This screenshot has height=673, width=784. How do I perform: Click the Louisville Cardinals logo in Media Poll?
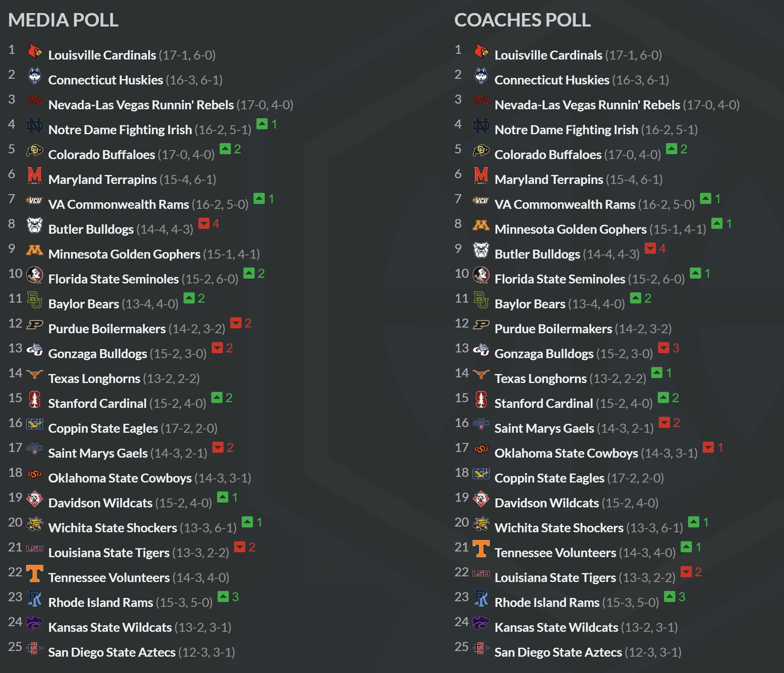(x=35, y=51)
